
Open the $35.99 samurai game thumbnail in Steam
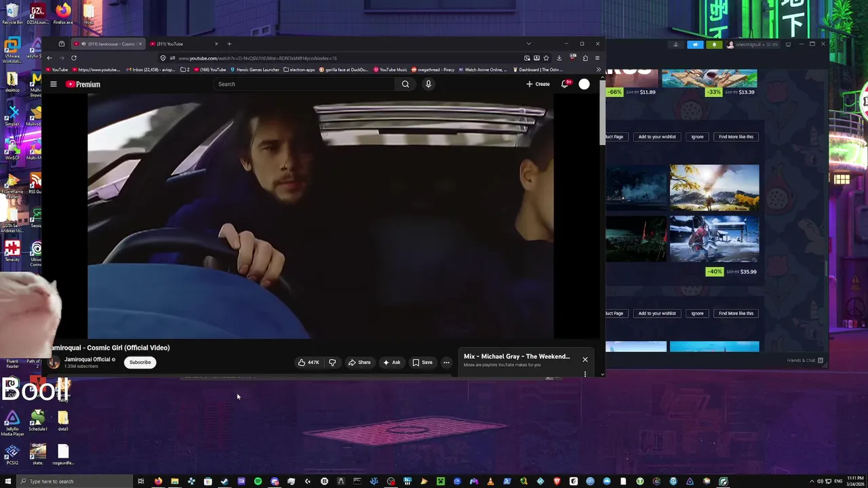pos(714,239)
